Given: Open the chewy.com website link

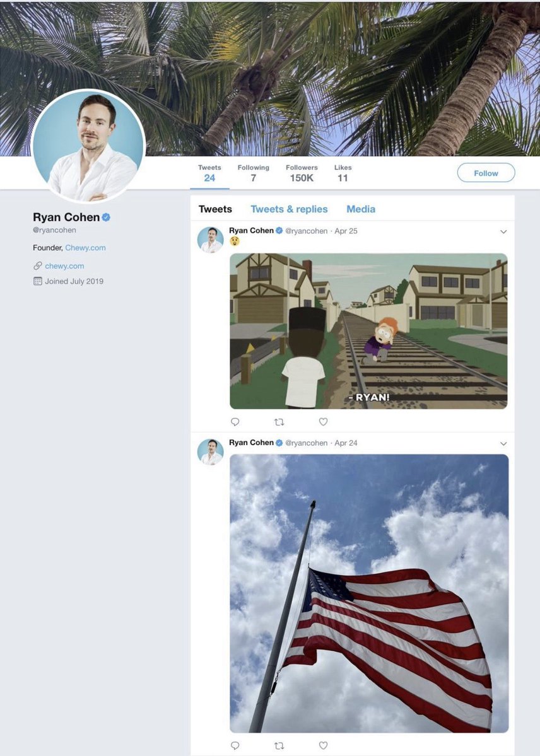Looking at the screenshot, I should coord(64,266).
